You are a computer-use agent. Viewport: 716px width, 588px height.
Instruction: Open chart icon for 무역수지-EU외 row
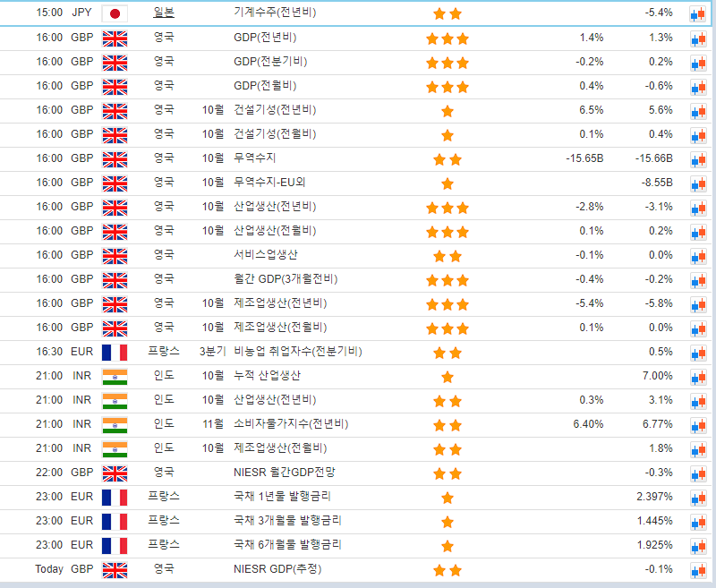coord(697,183)
